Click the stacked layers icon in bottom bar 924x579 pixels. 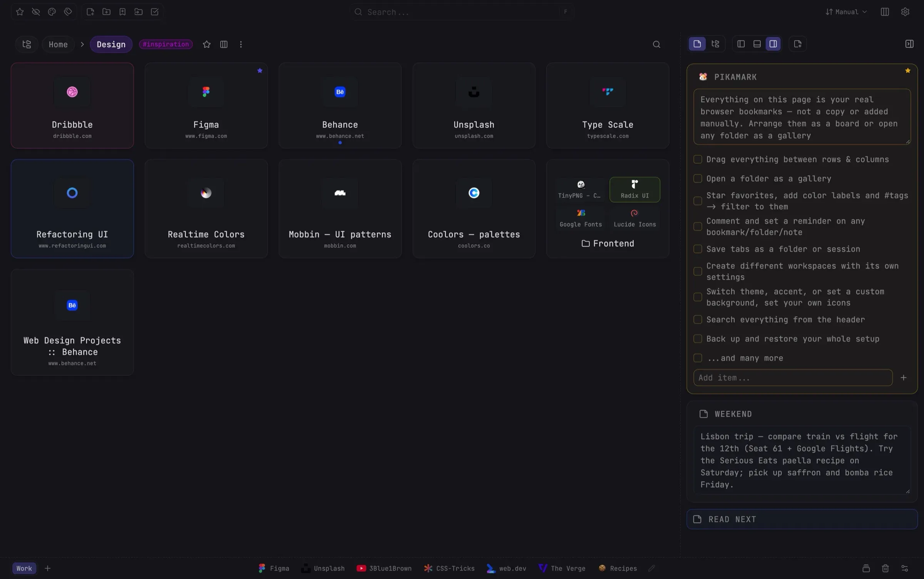pos(866,568)
